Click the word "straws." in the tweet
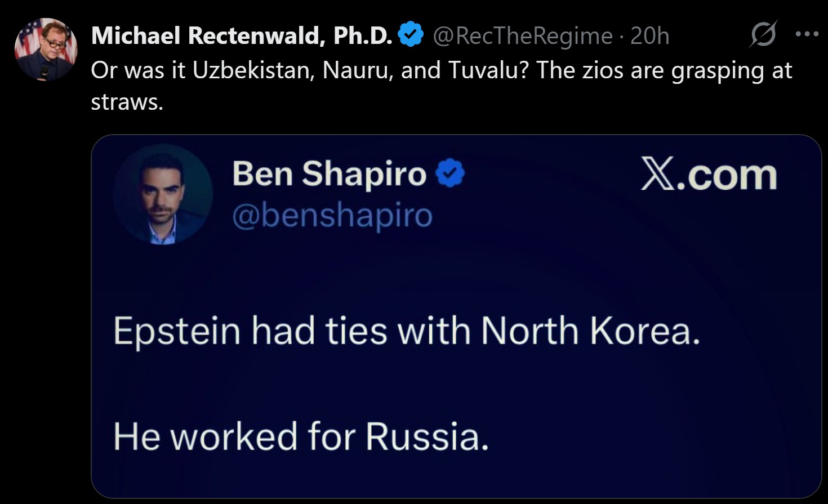The image size is (828, 504). click(127, 102)
